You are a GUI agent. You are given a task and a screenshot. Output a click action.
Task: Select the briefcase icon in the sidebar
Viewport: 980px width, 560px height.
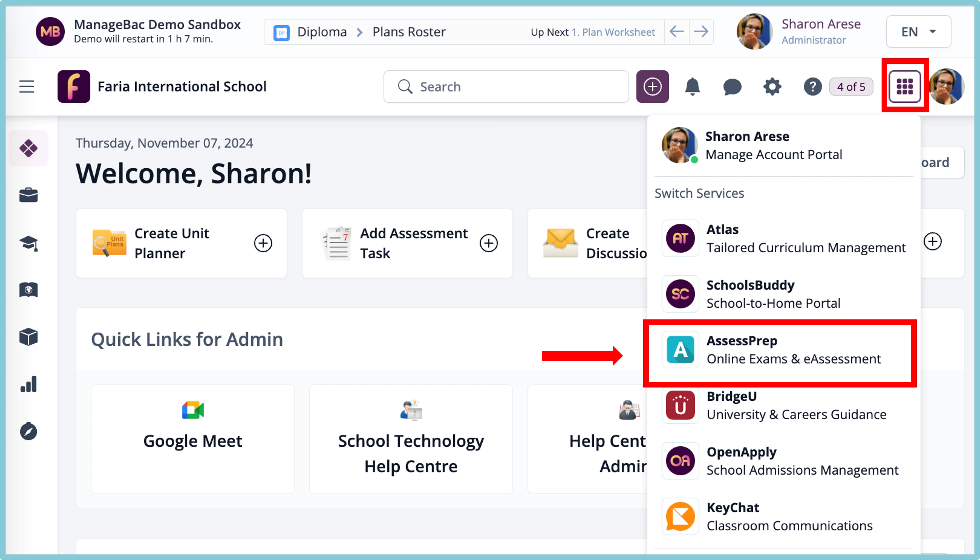pos(28,195)
